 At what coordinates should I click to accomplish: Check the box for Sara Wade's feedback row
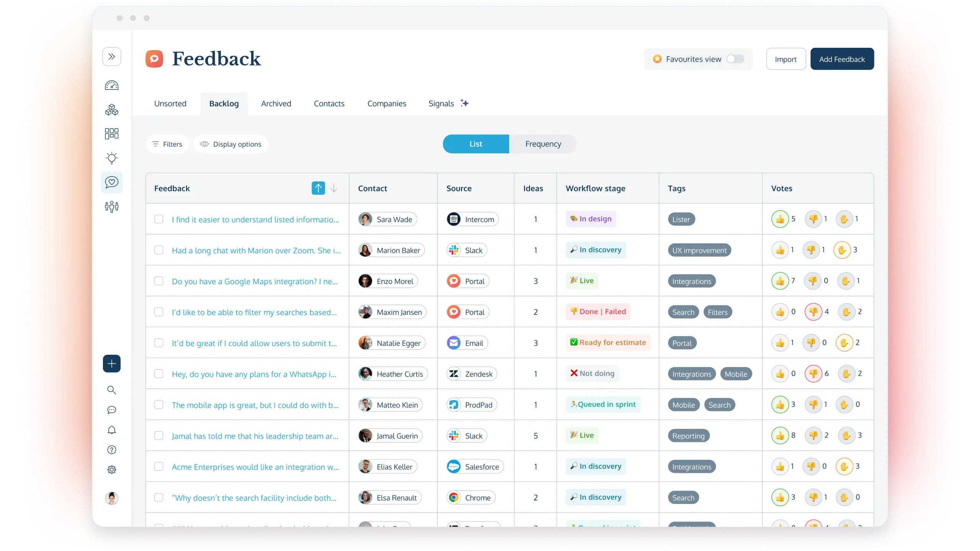[x=158, y=219]
